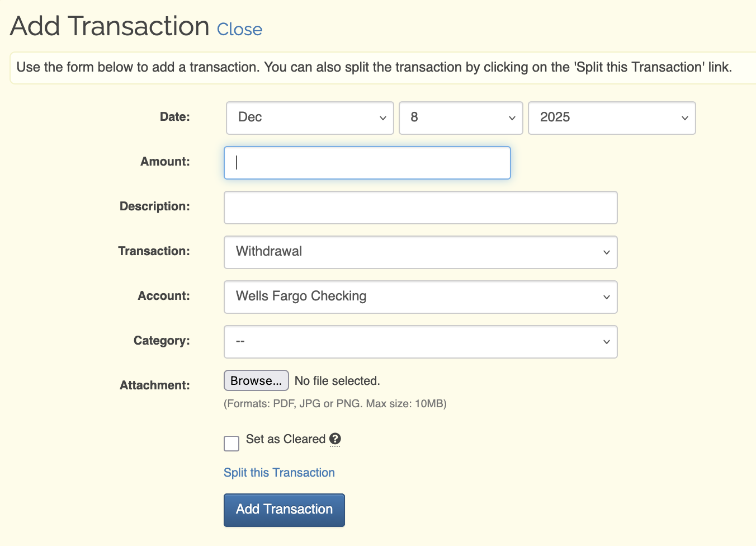This screenshot has width=756, height=546.
Task: Click the Account field label
Action: pyautogui.click(x=164, y=296)
